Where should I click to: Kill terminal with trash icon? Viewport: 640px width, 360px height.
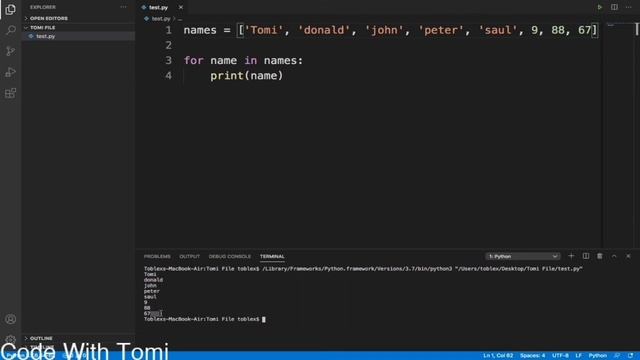[600, 256]
